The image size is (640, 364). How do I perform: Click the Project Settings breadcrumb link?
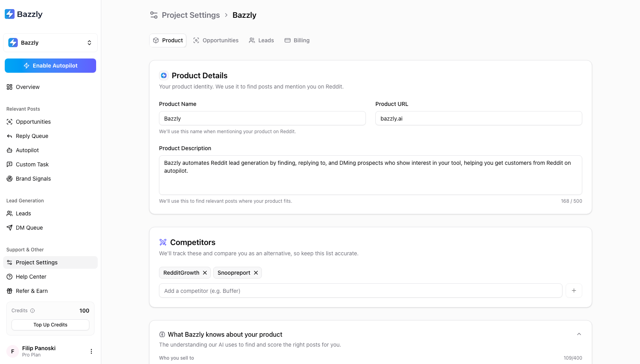(x=191, y=15)
